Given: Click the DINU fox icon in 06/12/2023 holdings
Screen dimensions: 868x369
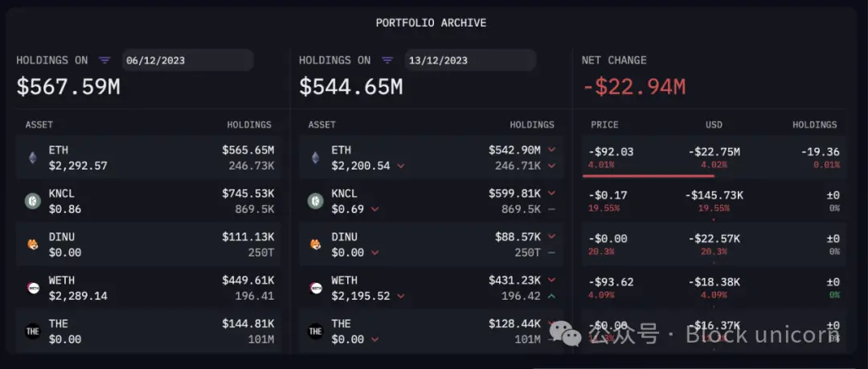Looking at the screenshot, I should (33, 244).
